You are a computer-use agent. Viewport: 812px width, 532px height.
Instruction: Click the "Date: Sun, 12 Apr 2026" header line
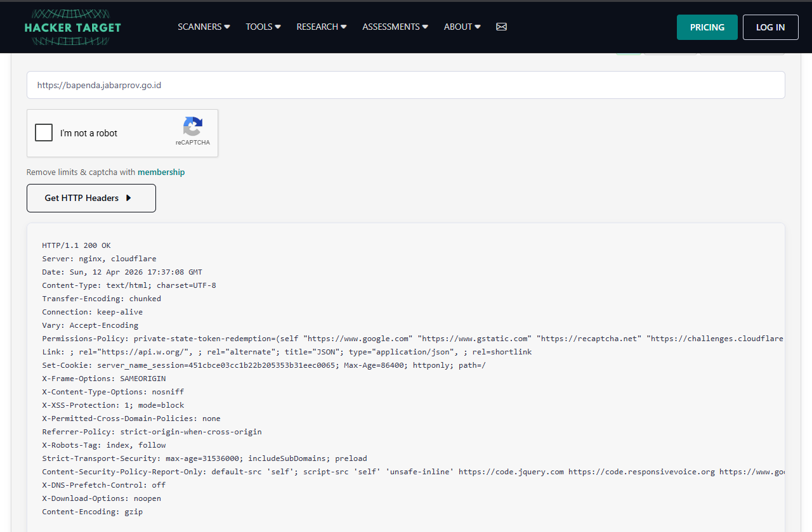(122, 272)
